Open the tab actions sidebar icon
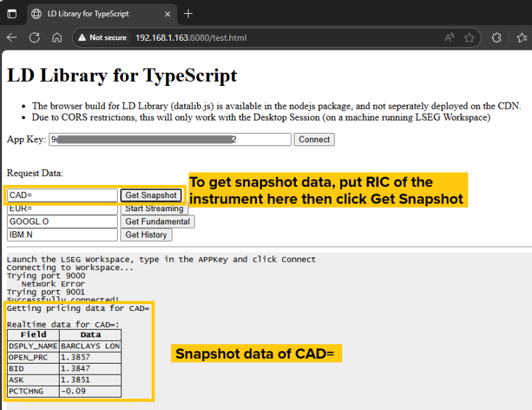 click(12, 14)
